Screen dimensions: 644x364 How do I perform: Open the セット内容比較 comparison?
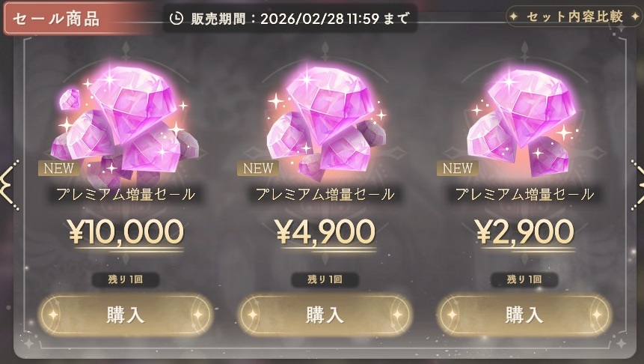point(574,17)
